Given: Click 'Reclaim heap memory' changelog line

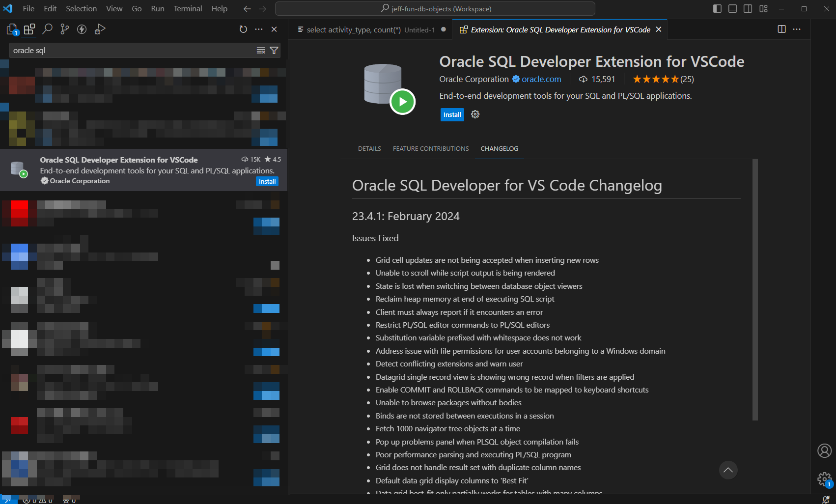Looking at the screenshot, I should [x=465, y=299].
